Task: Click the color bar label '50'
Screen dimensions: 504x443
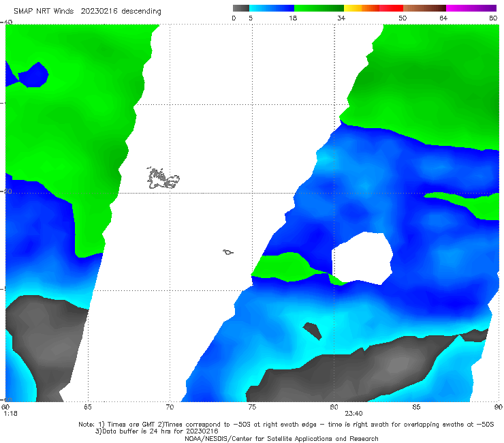Action: 403,18
